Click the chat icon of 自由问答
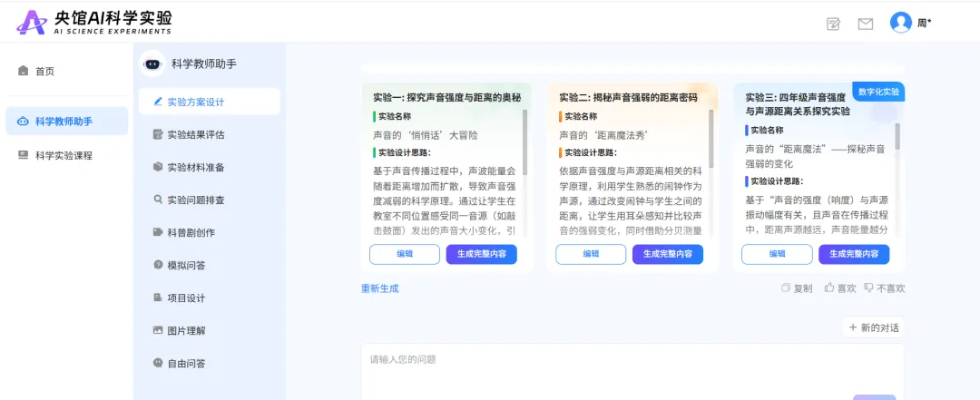Image resolution: width=980 pixels, height=400 pixels. [x=158, y=363]
